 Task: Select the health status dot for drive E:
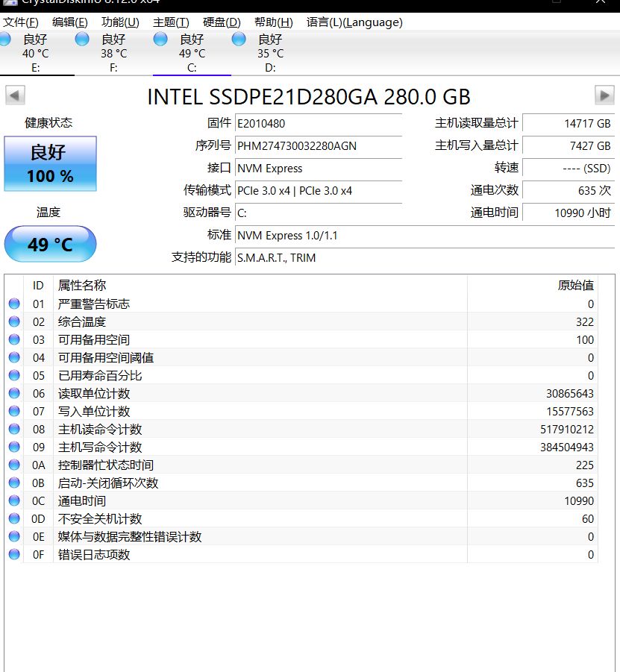[6, 39]
